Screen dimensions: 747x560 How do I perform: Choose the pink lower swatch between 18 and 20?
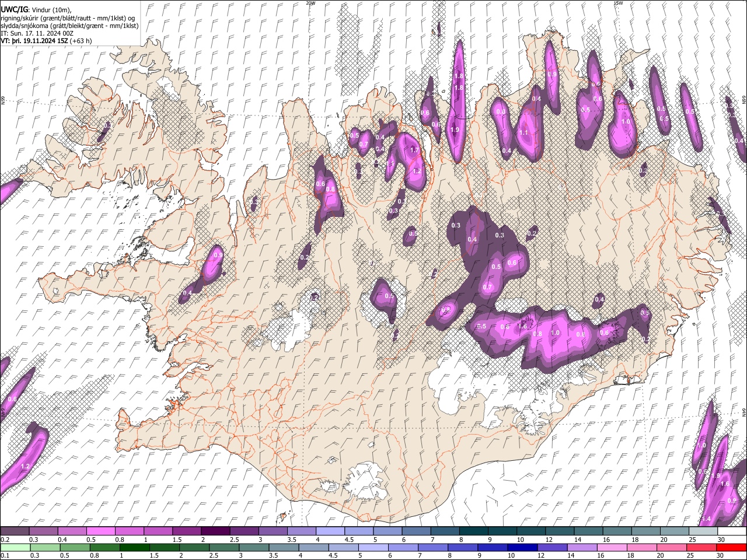pos(642,547)
